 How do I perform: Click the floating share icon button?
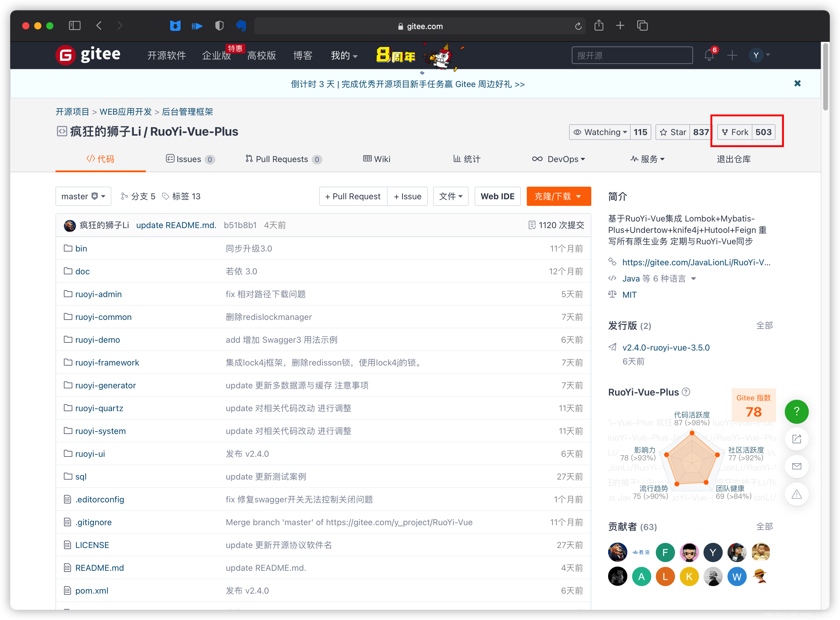tap(796, 439)
